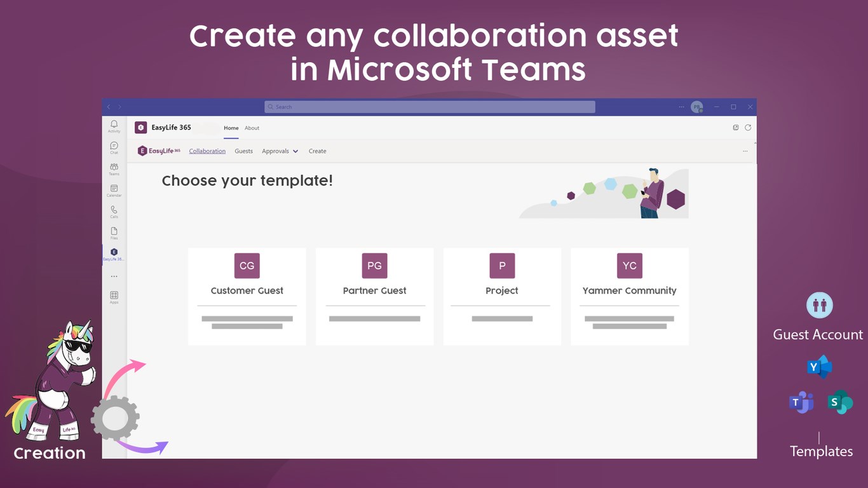
Task: Select the CG Customer Guest template icon
Action: tap(247, 266)
